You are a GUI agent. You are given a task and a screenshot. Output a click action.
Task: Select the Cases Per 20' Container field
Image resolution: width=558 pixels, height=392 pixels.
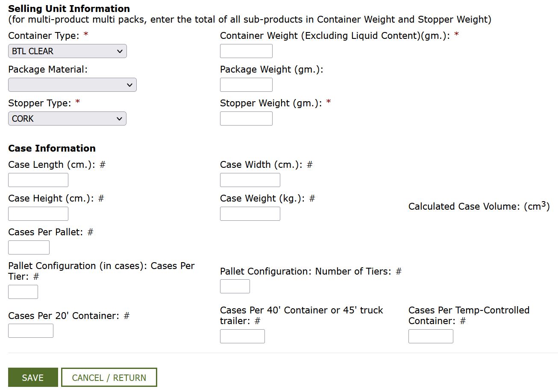click(31, 331)
